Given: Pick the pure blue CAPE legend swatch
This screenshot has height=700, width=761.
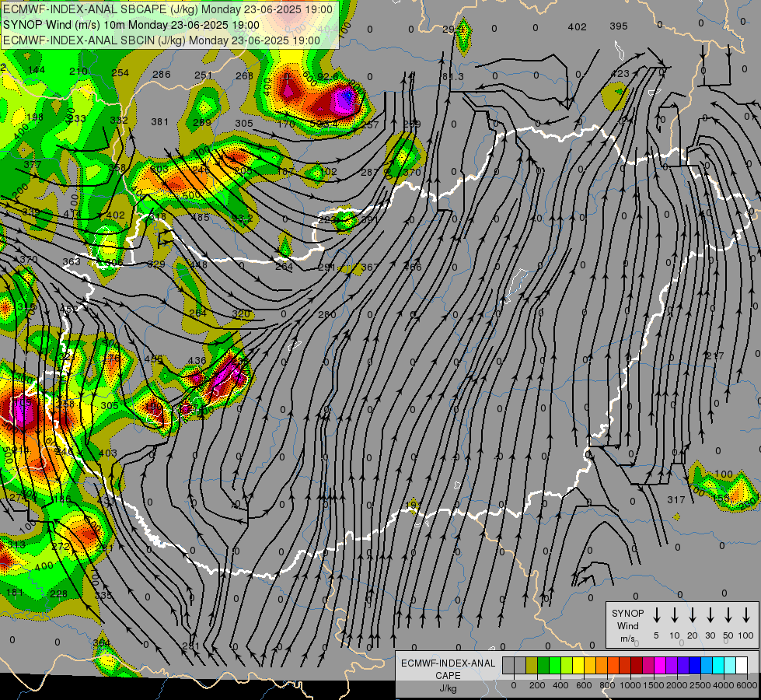Looking at the screenshot, I should click(x=694, y=665).
